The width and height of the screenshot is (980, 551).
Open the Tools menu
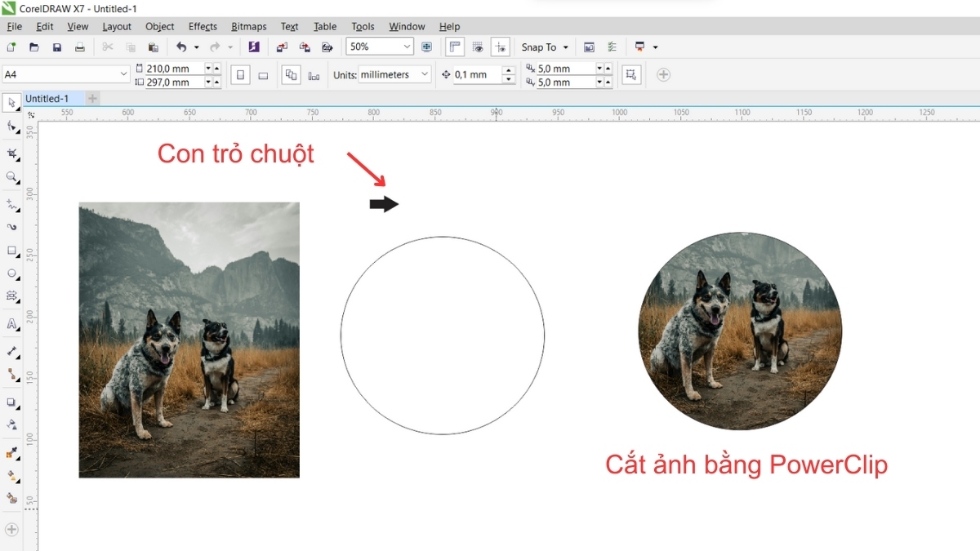tap(363, 26)
